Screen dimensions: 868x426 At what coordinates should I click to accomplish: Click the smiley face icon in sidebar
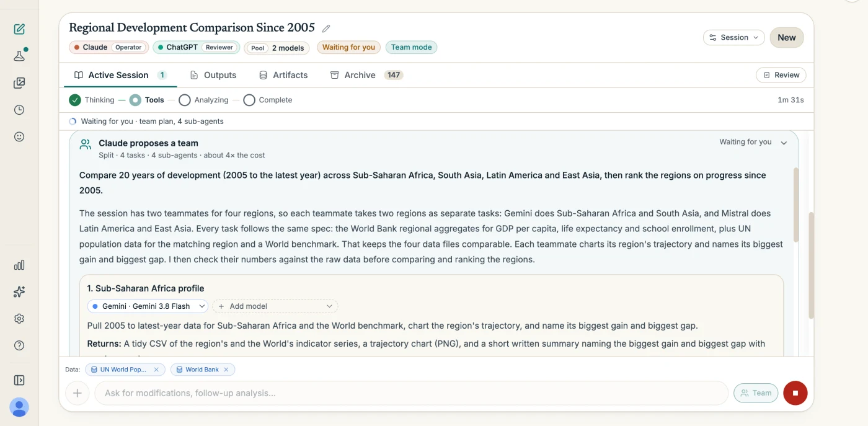(19, 136)
